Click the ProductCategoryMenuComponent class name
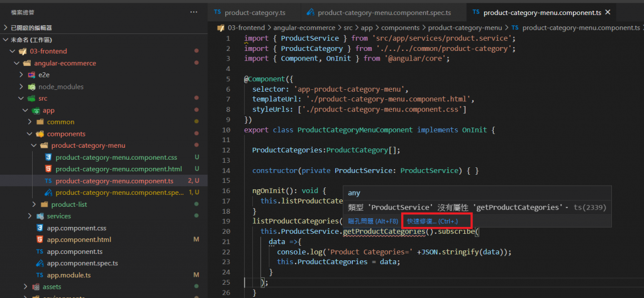 click(355, 130)
